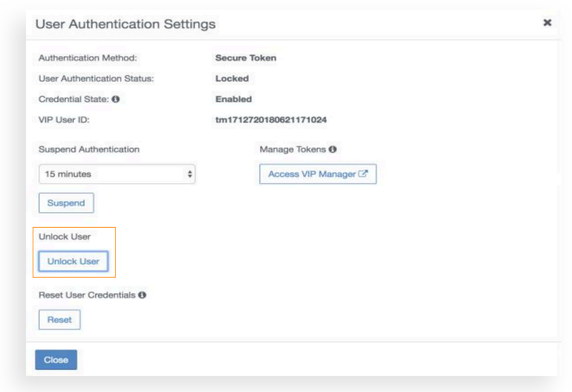Click the Suspend Authentication label
The height and width of the screenshot is (392, 572).
click(89, 149)
